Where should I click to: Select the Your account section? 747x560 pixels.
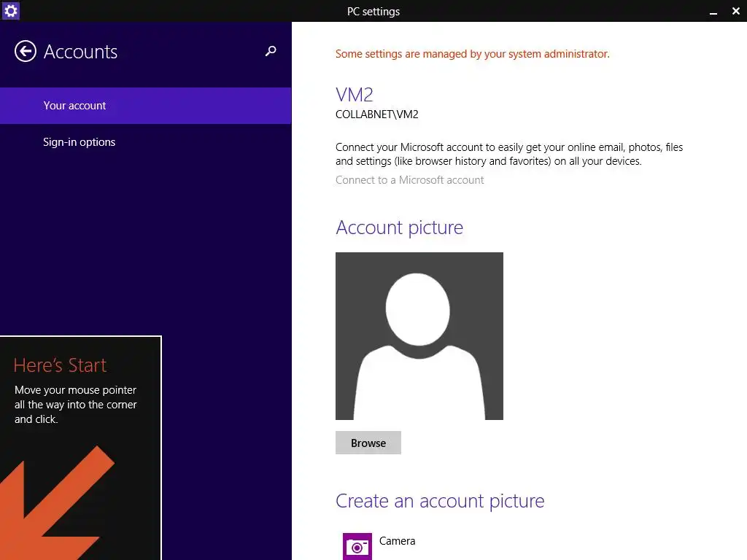click(x=146, y=106)
